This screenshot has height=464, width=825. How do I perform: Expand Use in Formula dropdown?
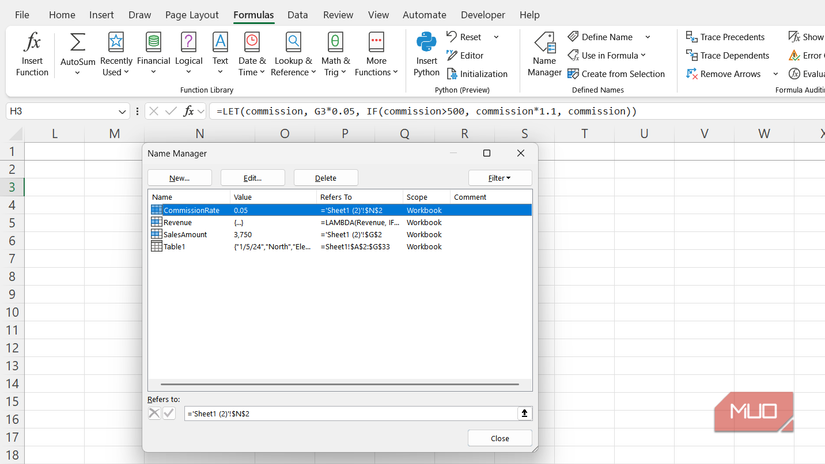[643, 55]
